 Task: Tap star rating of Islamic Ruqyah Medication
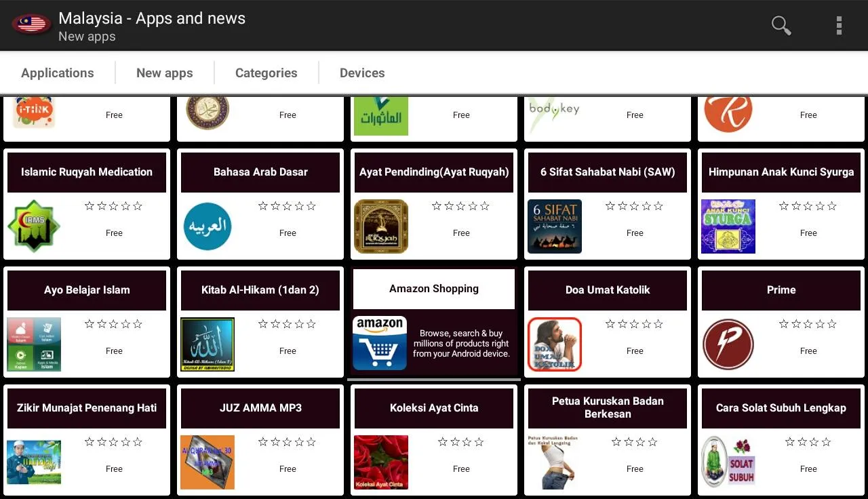[114, 206]
